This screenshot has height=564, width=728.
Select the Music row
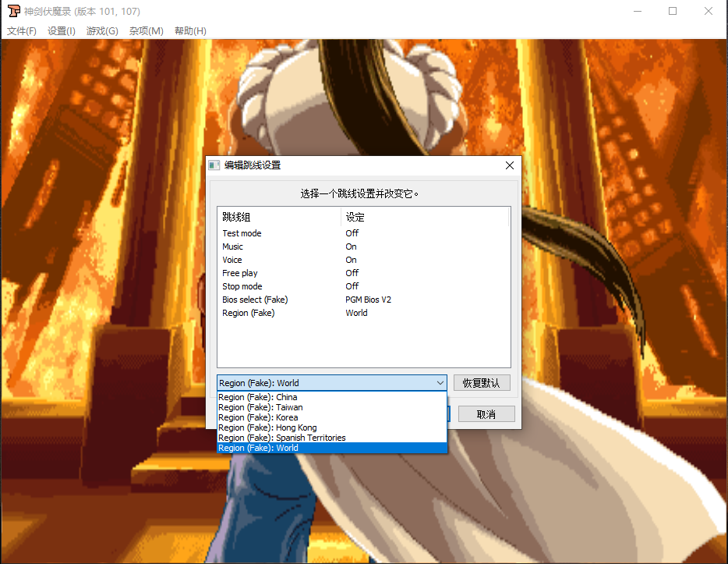[364, 247]
